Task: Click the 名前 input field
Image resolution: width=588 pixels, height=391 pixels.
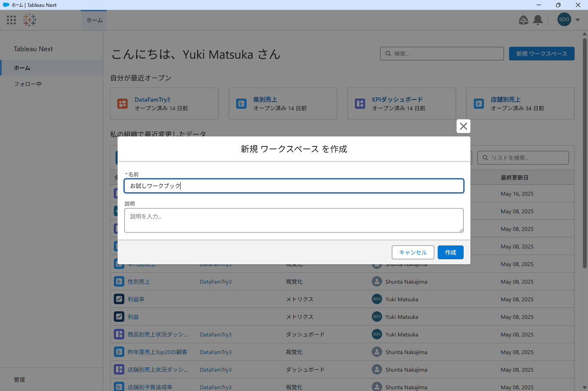Action: (x=294, y=186)
